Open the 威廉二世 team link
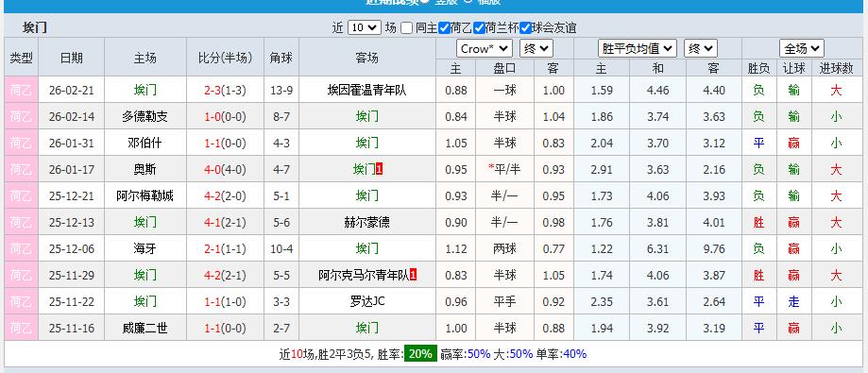 pyautogui.click(x=145, y=329)
